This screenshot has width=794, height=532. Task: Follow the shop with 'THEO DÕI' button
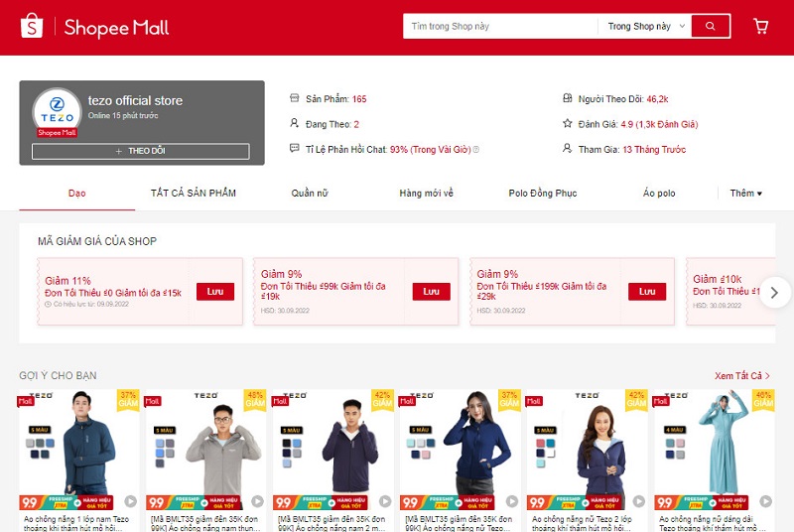pyautogui.click(x=141, y=151)
